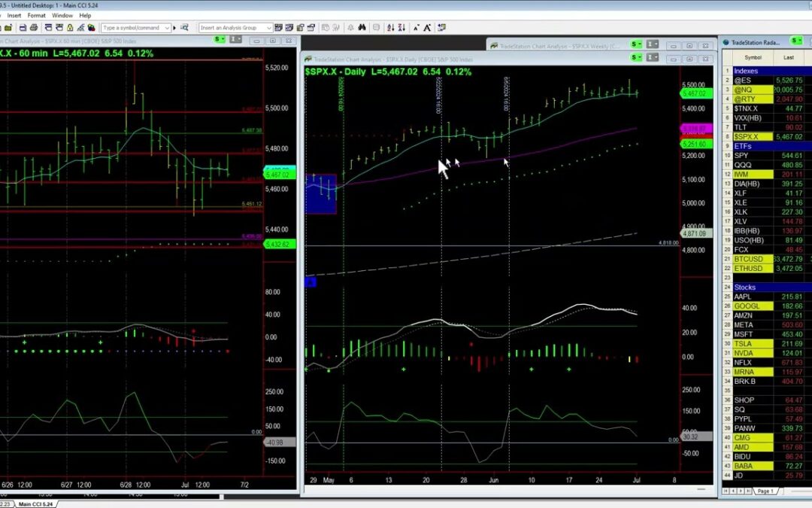This screenshot has height=508, width=812.
Task: Open the interval link I menu on 60 min chart
Action: pyautogui.click(x=235, y=39)
